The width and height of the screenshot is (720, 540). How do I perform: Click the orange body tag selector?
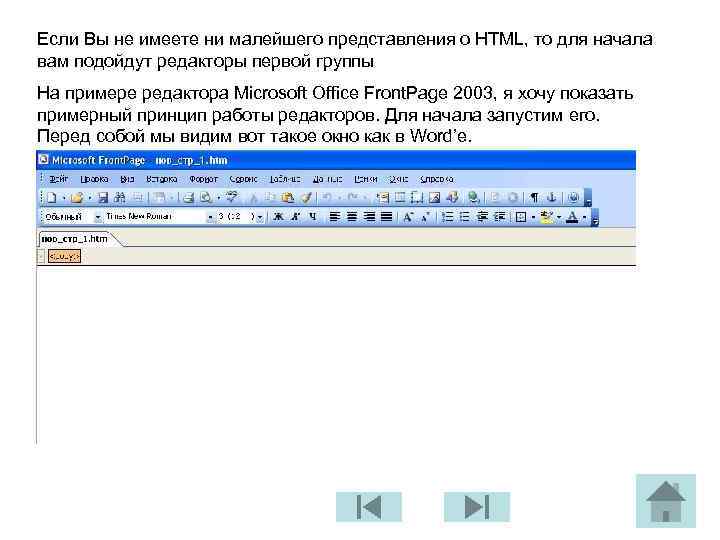coord(64,256)
